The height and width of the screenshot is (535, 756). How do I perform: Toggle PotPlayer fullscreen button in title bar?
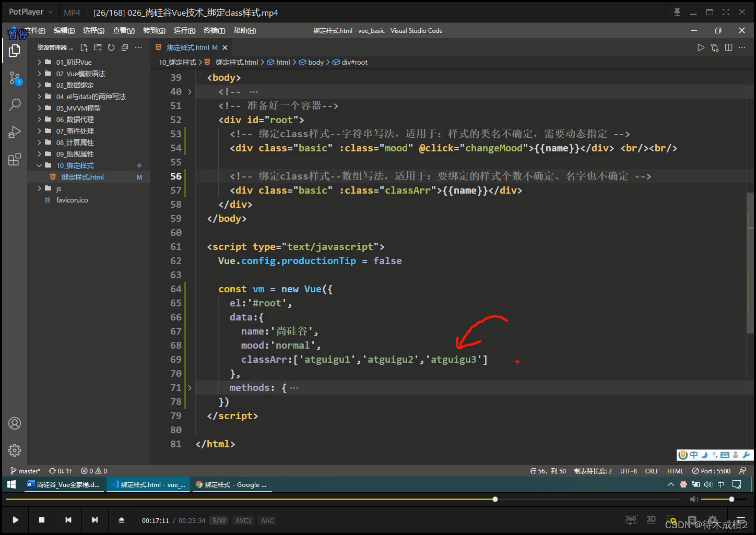pos(726,12)
